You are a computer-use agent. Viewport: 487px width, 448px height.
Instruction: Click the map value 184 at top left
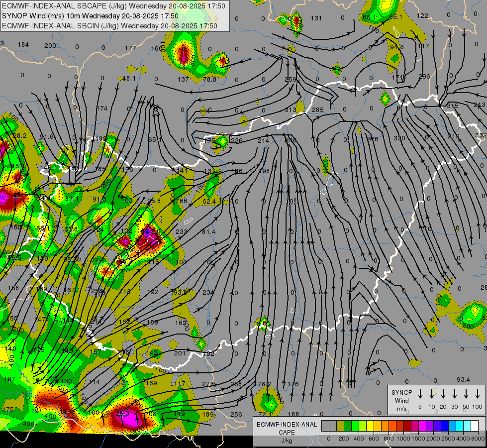(23, 45)
